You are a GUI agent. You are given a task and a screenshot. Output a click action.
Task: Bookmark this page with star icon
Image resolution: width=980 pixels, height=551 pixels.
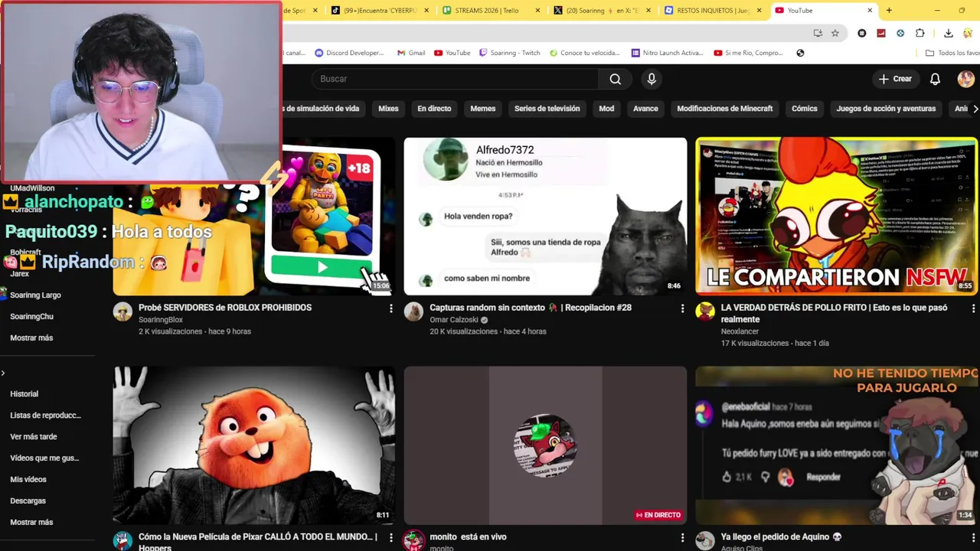click(x=835, y=33)
